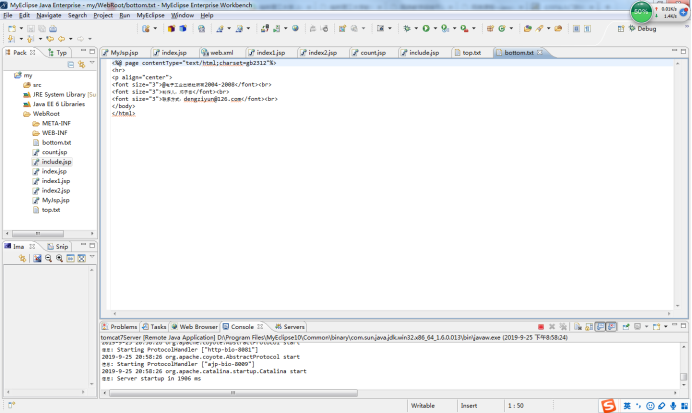Click the New file wizard icon
Screen dimensions: 692x413
(12, 29)
